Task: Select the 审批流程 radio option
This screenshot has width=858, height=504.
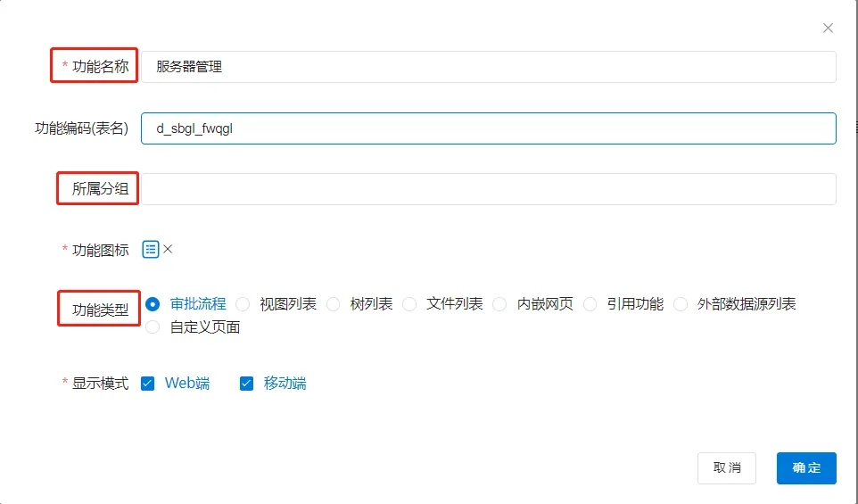Action: (153, 304)
